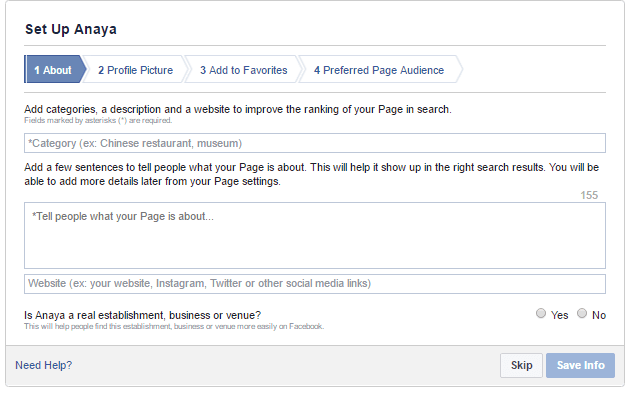Select No for real establishment question

pyautogui.click(x=582, y=313)
